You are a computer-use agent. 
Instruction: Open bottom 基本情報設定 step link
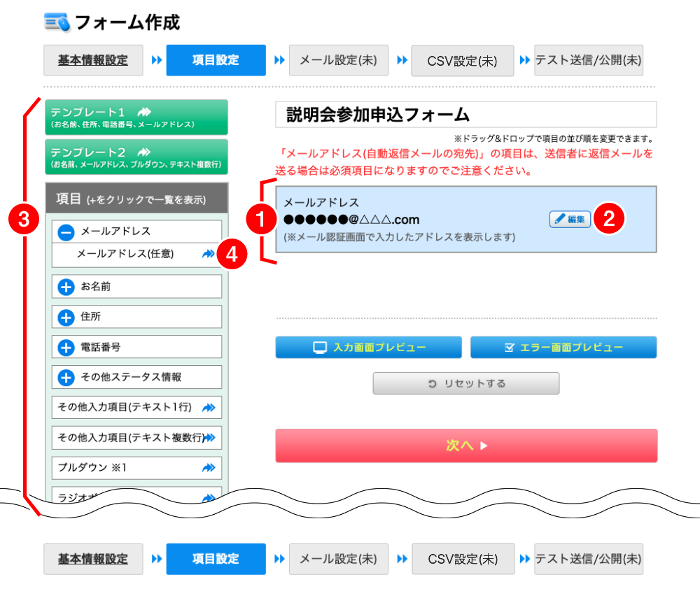93,559
